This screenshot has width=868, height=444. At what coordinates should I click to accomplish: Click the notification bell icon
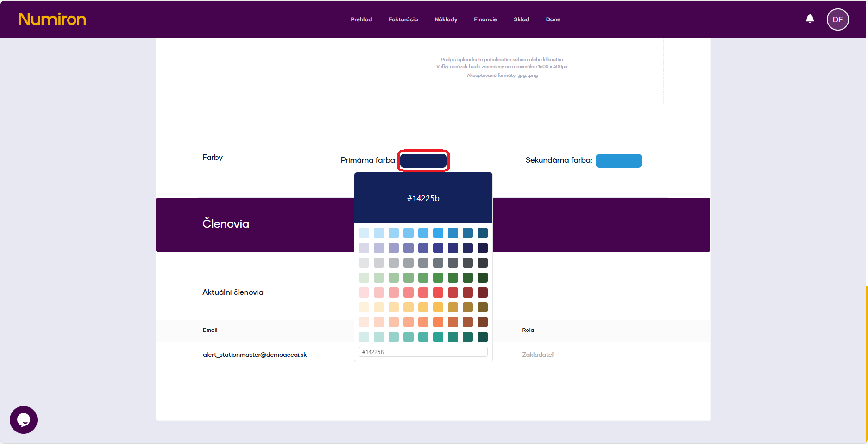coord(810,19)
